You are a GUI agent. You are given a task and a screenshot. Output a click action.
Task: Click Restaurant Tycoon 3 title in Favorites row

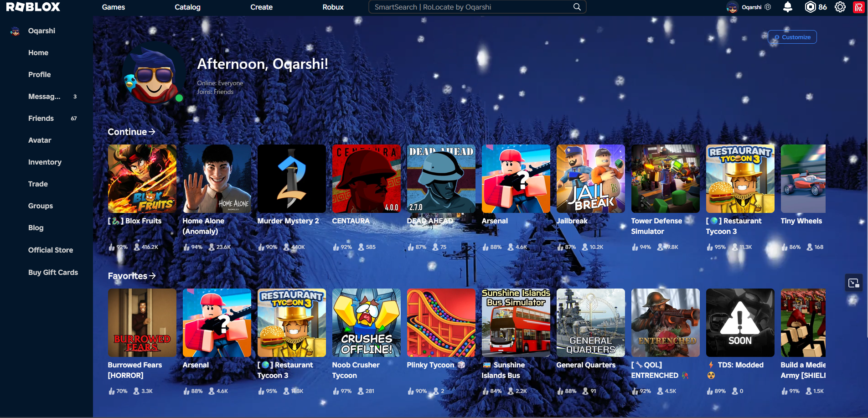click(x=285, y=370)
